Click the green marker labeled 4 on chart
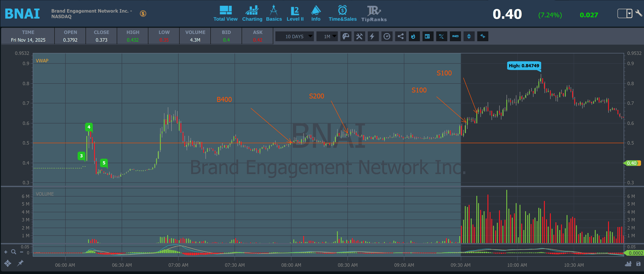Screen dimensions: 644x274 pyautogui.click(x=89, y=127)
